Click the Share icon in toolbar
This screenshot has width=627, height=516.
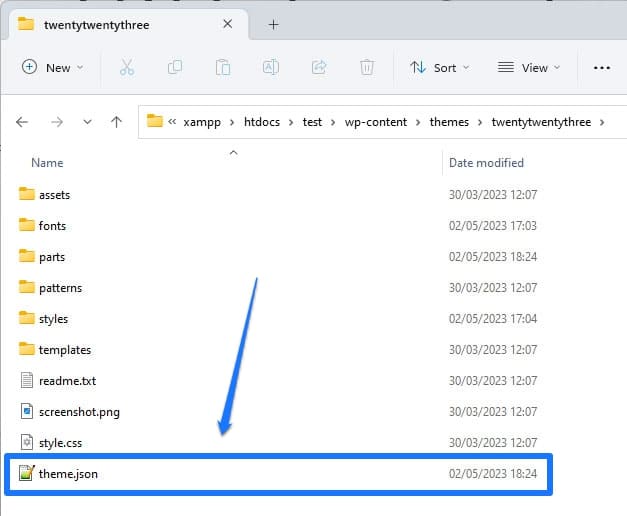coord(319,67)
